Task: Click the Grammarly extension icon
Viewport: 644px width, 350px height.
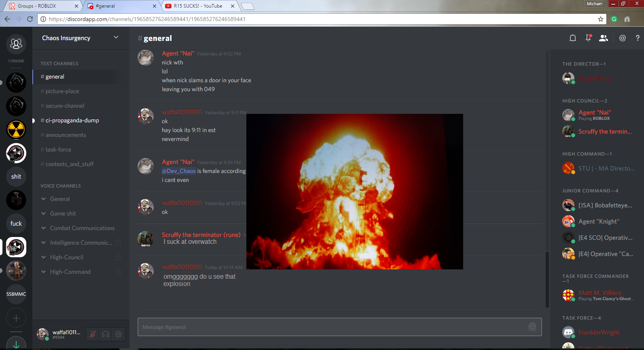Action: point(614,19)
